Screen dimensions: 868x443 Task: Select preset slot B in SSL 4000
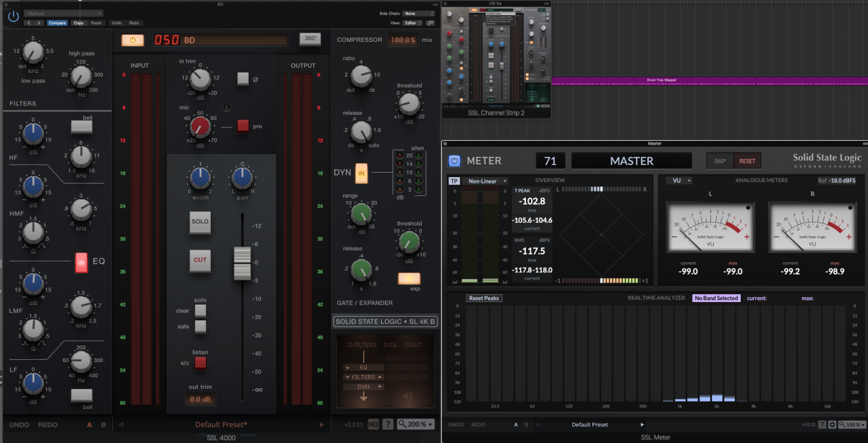coord(103,425)
